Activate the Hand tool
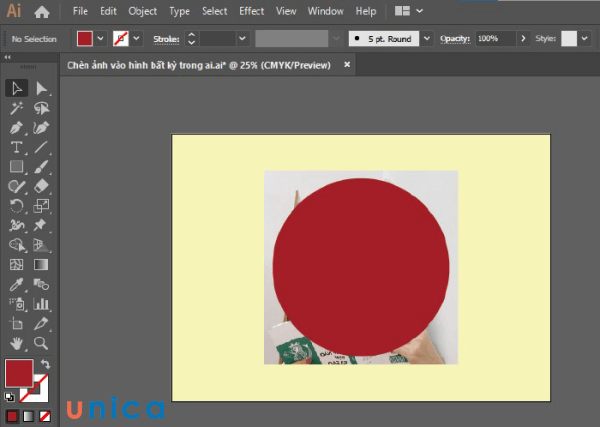600x427 pixels. [17, 343]
